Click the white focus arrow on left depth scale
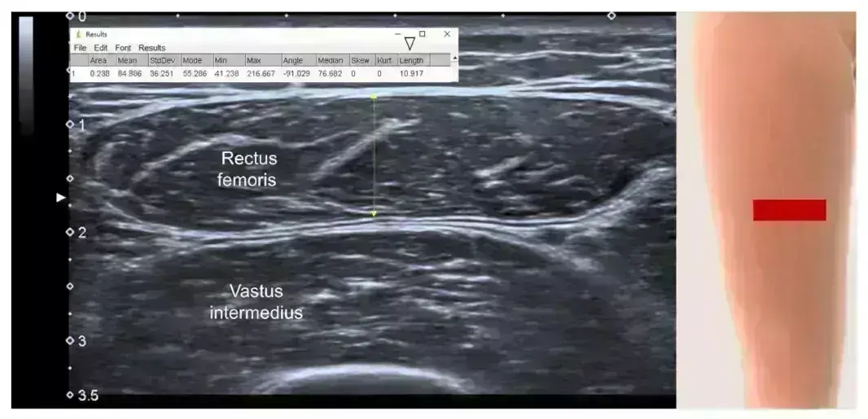This screenshot has height=419, width=868. [59, 198]
